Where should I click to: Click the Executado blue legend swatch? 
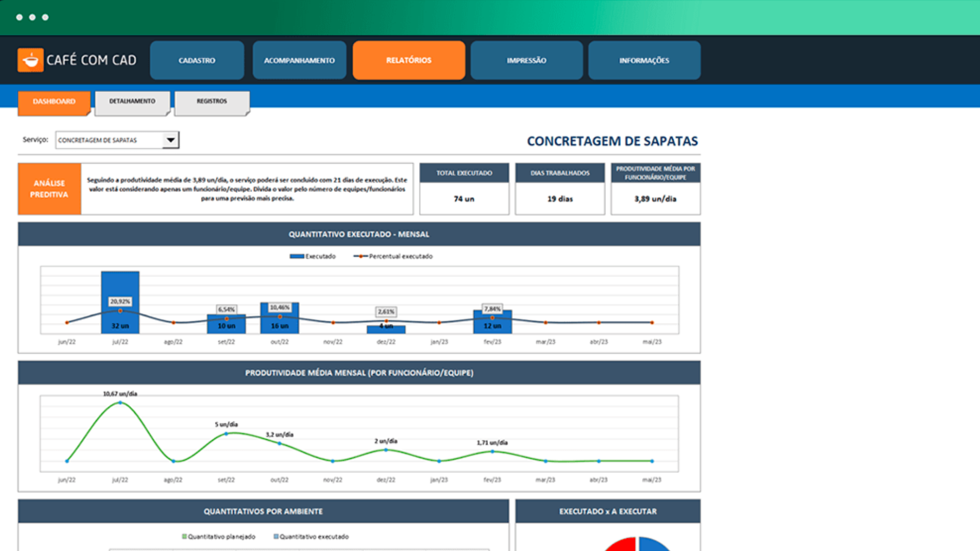(x=297, y=256)
